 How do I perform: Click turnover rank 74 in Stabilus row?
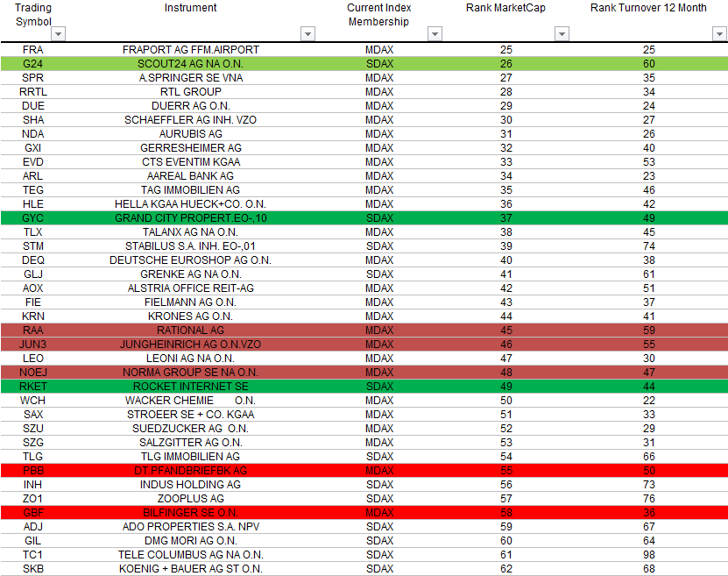tap(648, 245)
